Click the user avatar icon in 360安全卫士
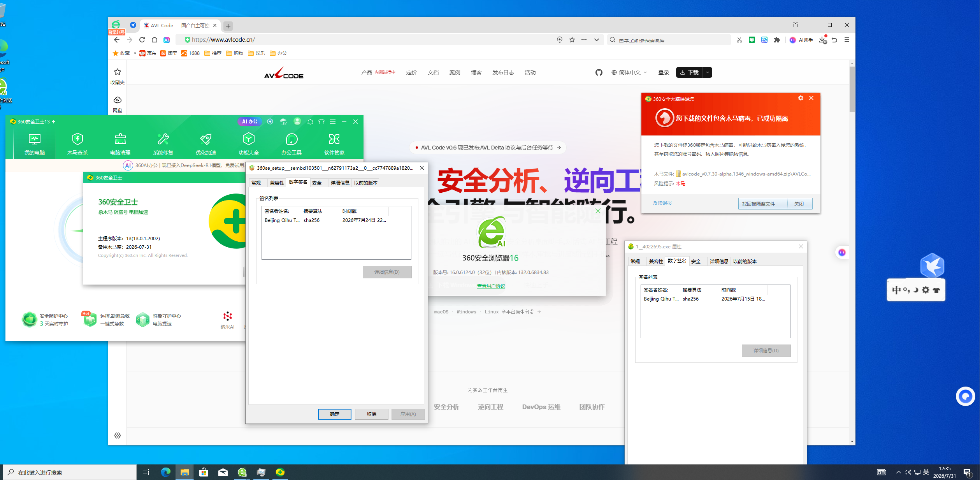Image resolution: width=980 pixels, height=480 pixels. point(297,121)
